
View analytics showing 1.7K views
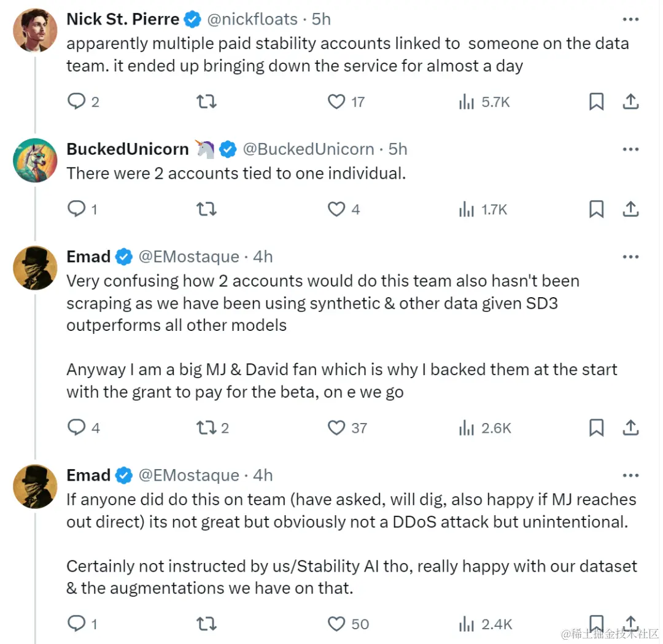click(x=483, y=209)
